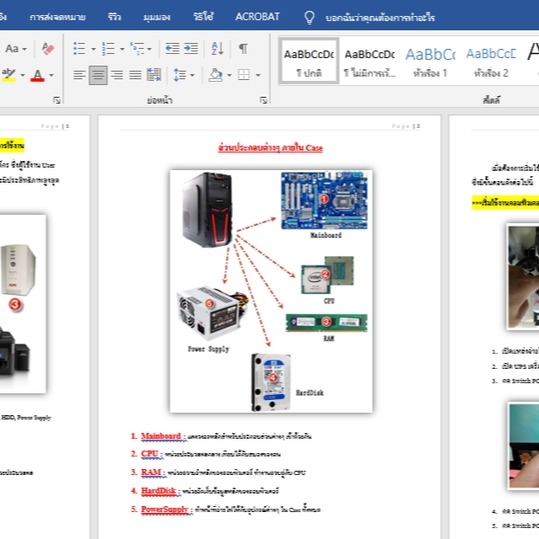Open the shading color dropdown arrow
Viewport: 539px width, 539px height.
coord(229,75)
